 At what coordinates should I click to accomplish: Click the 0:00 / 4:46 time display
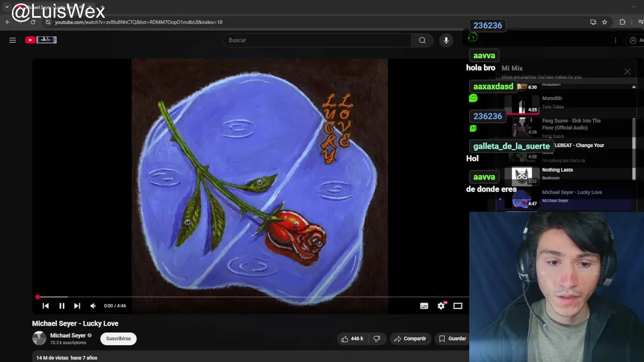[x=115, y=306]
